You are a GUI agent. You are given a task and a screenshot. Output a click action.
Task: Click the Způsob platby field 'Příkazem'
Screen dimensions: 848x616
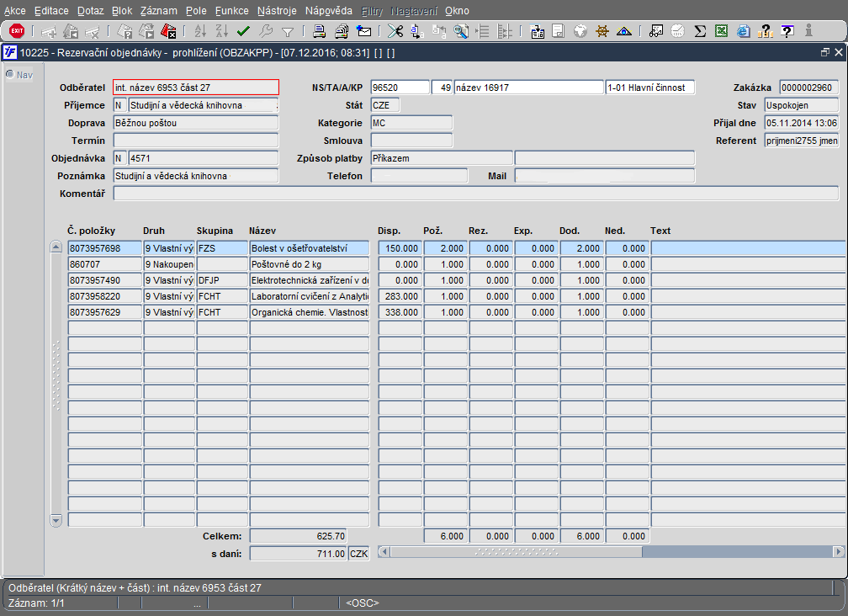pyautogui.click(x=442, y=158)
